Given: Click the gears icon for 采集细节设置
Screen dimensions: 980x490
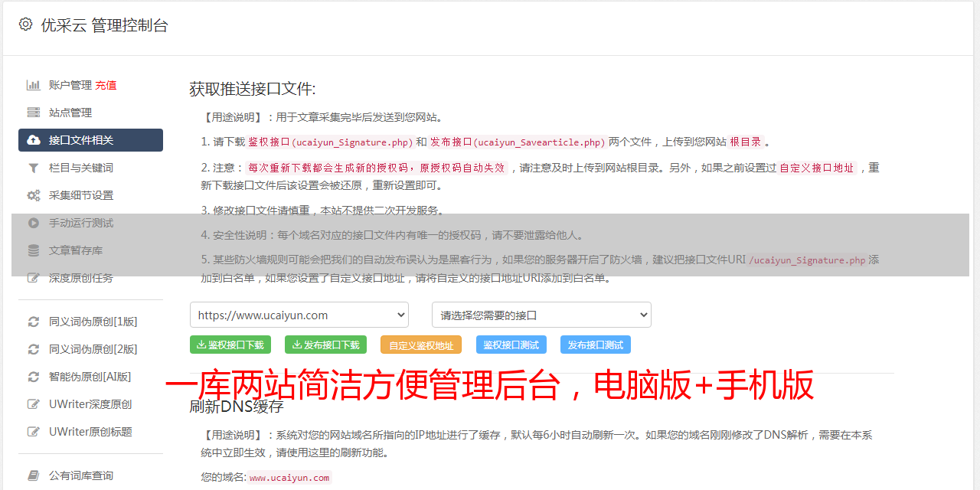Looking at the screenshot, I should tap(34, 195).
